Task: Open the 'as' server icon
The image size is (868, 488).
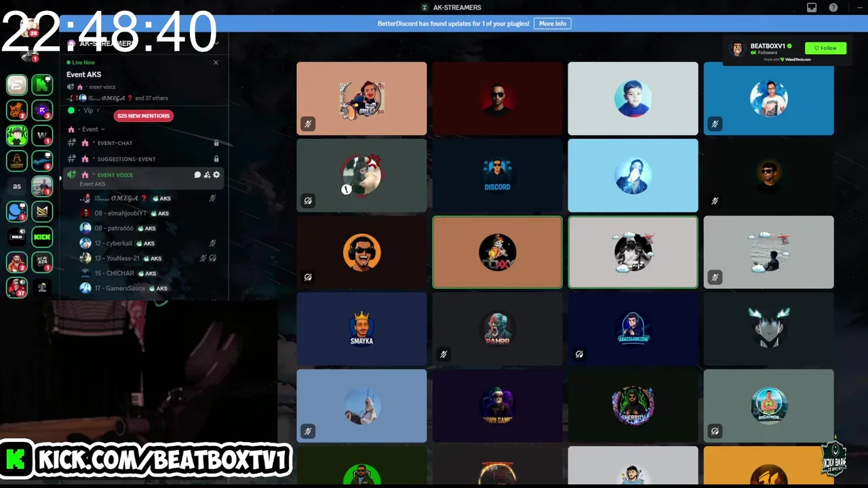Action: pyautogui.click(x=17, y=186)
